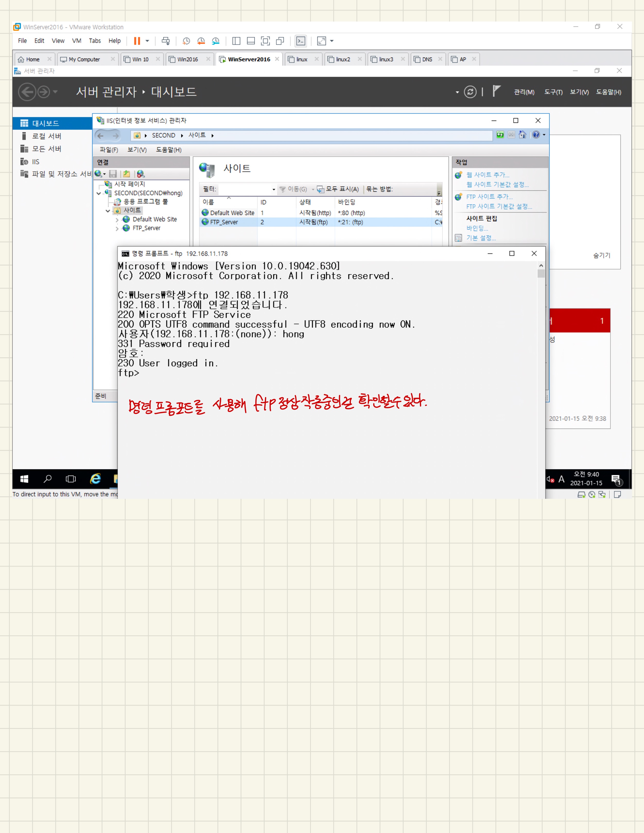Click IIS refresh page icon
The width and height of the screenshot is (644, 833).
[500, 135]
